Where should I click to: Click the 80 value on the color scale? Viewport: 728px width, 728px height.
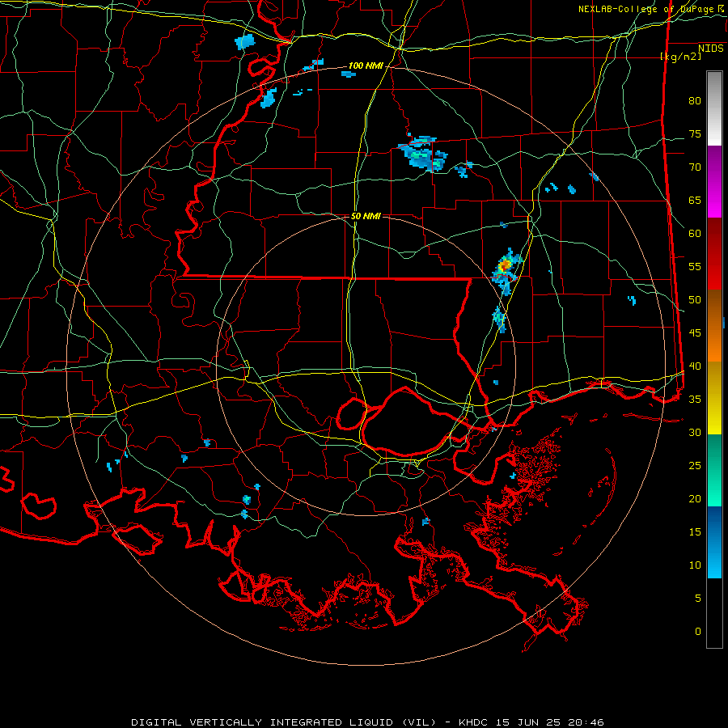[695, 101]
